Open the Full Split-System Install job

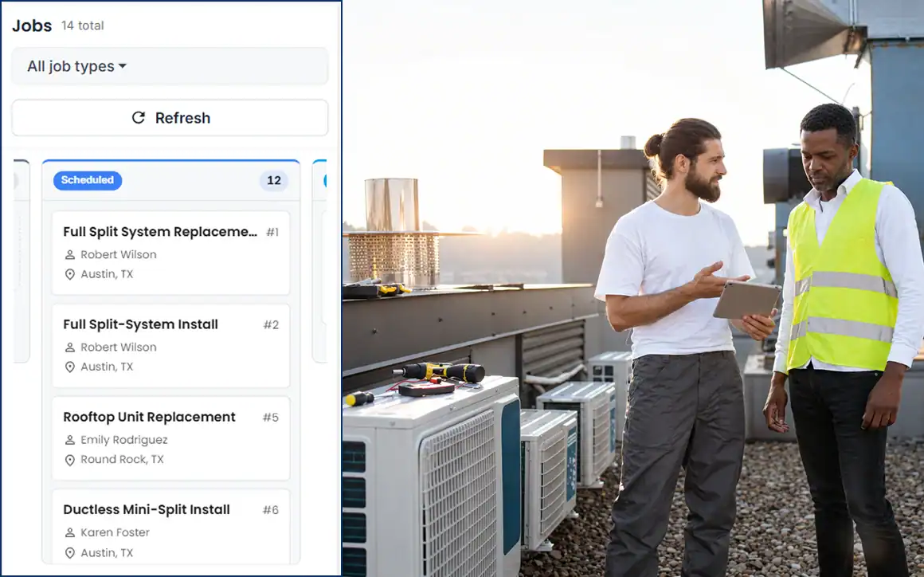(x=171, y=345)
